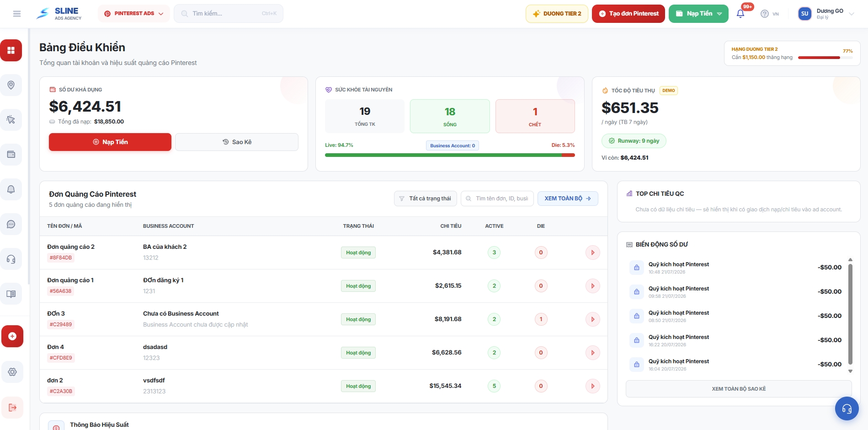Expand row arrow for Đơn quảng cáo 2
The height and width of the screenshot is (430, 868).
click(593, 253)
